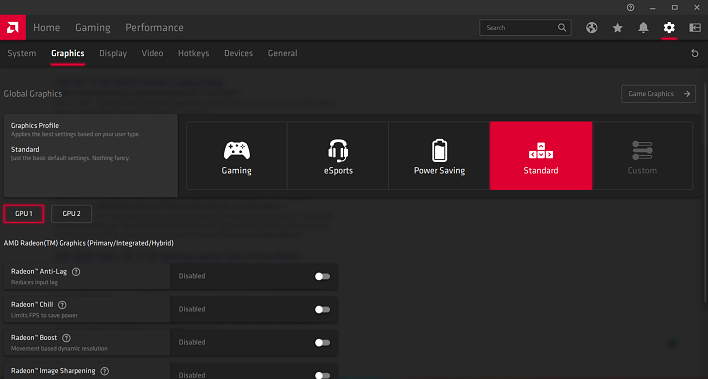The width and height of the screenshot is (708, 379).
Task: Show help for Radeon Image Sharpening
Action: tap(105, 371)
